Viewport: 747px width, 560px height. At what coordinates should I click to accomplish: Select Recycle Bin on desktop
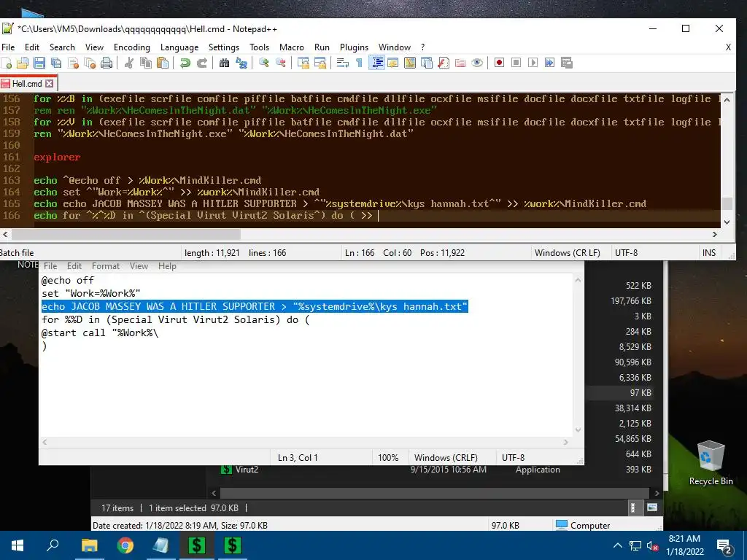[711, 463]
